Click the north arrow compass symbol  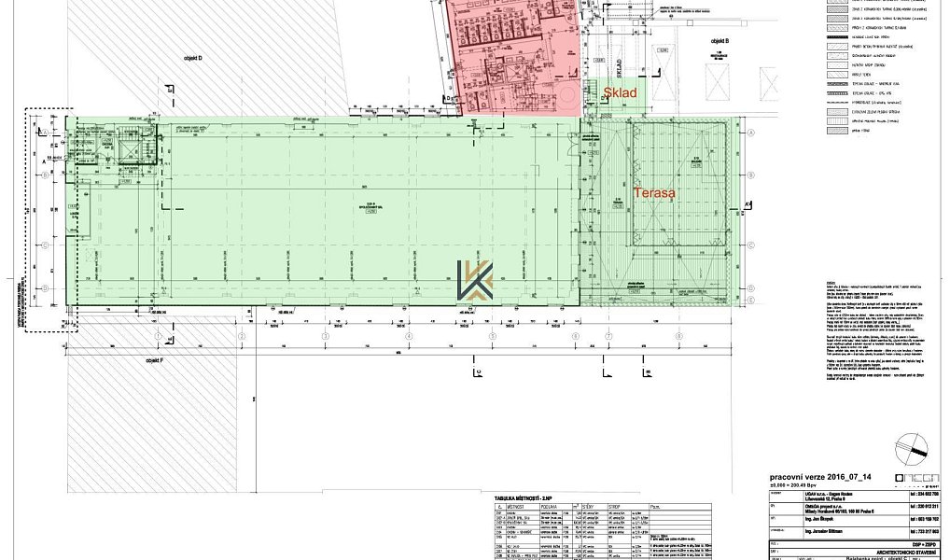point(911,449)
